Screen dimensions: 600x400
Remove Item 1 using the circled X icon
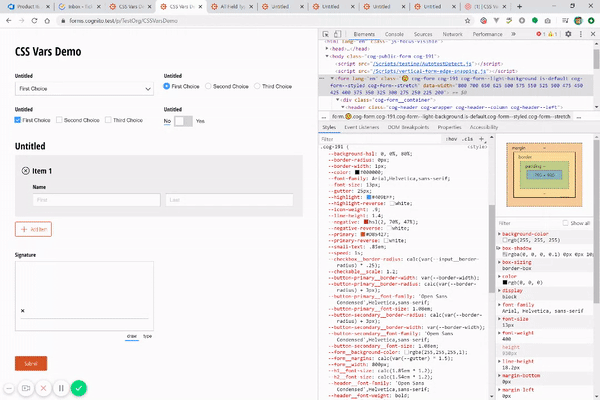(25, 171)
